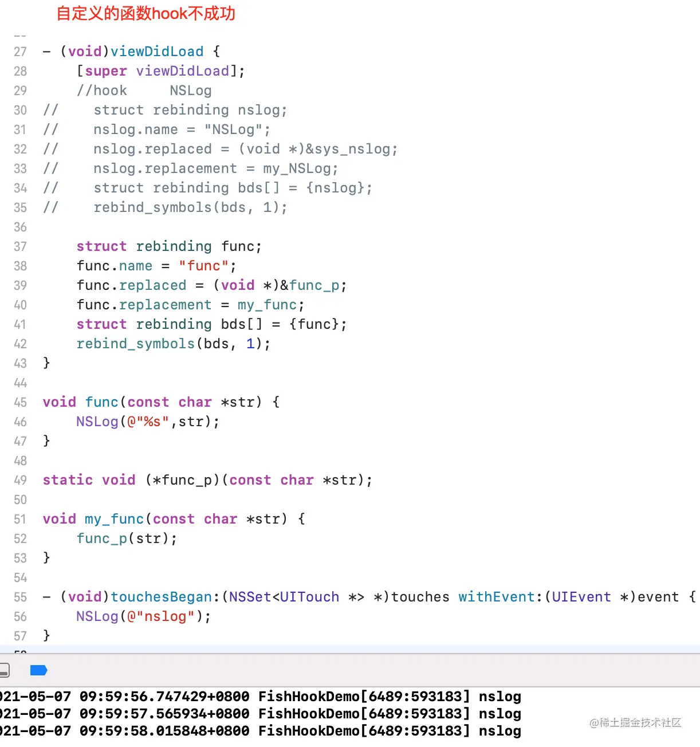Viewport: 700px width, 747px height.
Task: Click gutter line number 49
Action: 20,480
